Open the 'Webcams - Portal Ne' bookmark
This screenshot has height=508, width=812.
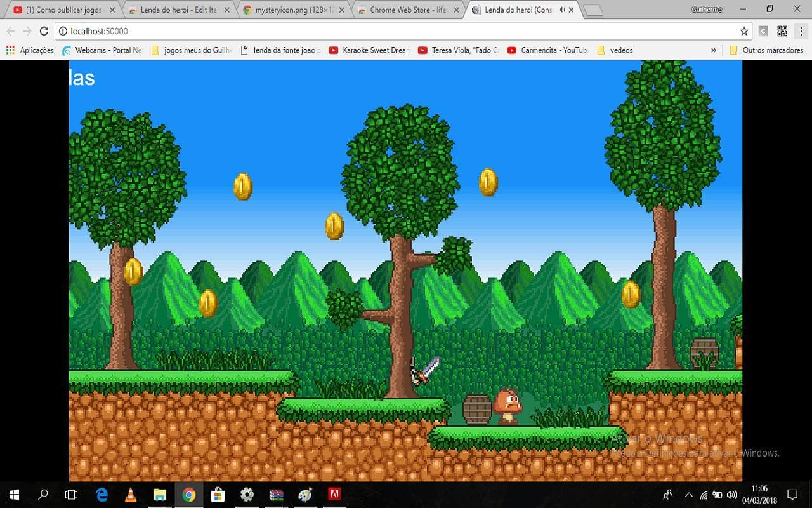[102, 50]
